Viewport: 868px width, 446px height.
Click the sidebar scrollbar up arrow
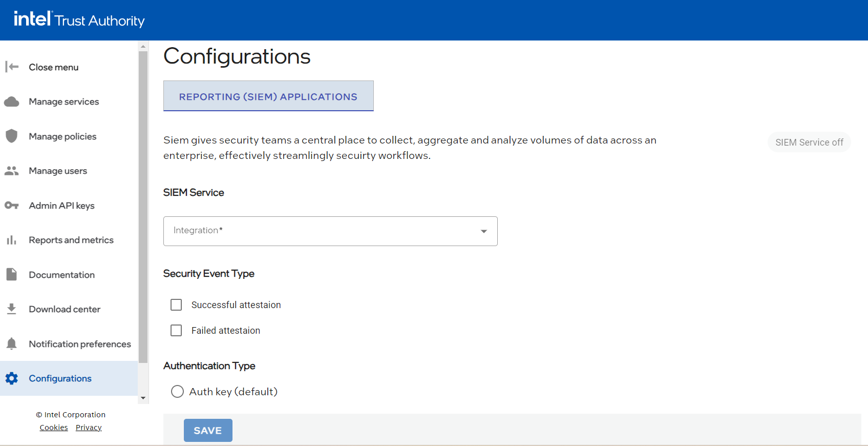pyautogui.click(x=143, y=46)
